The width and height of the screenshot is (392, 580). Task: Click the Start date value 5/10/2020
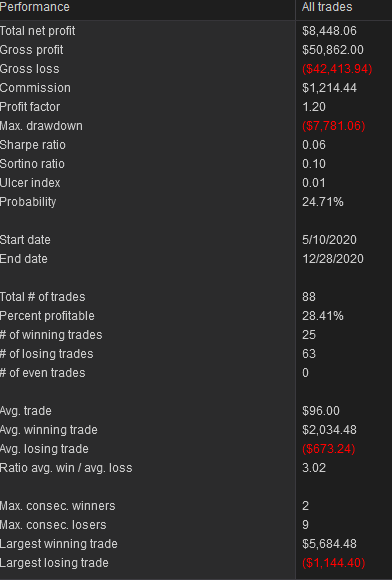[x=329, y=240]
